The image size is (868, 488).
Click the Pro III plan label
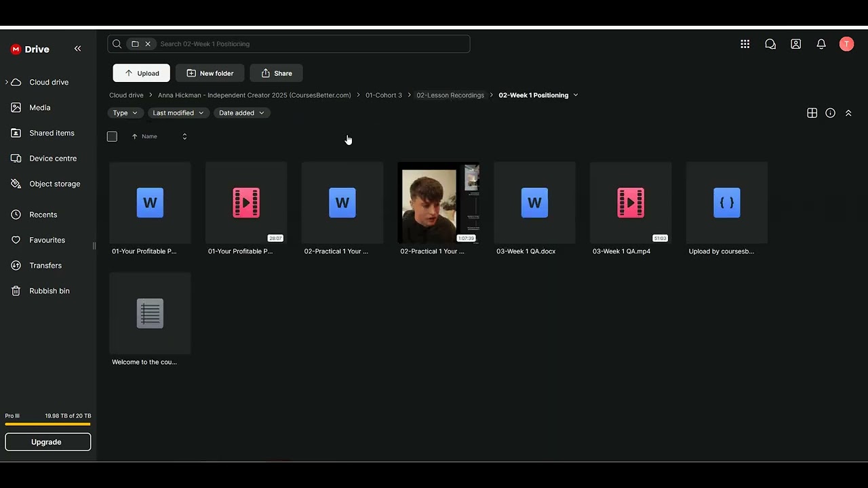(x=12, y=416)
